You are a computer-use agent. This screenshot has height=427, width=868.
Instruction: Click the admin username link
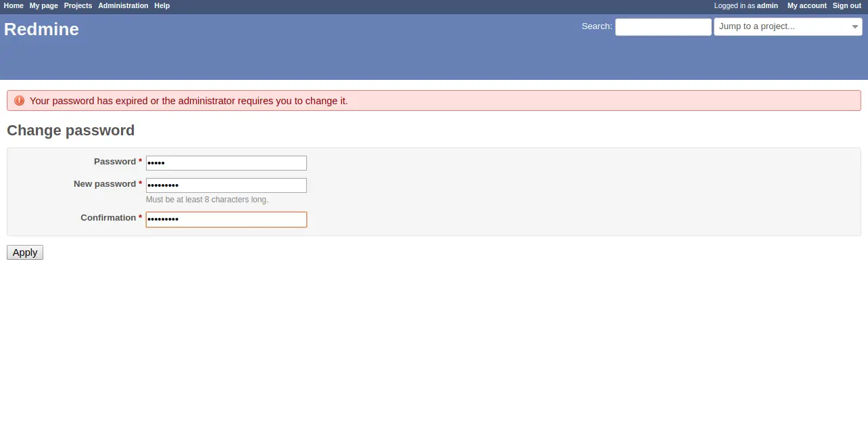pos(767,5)
